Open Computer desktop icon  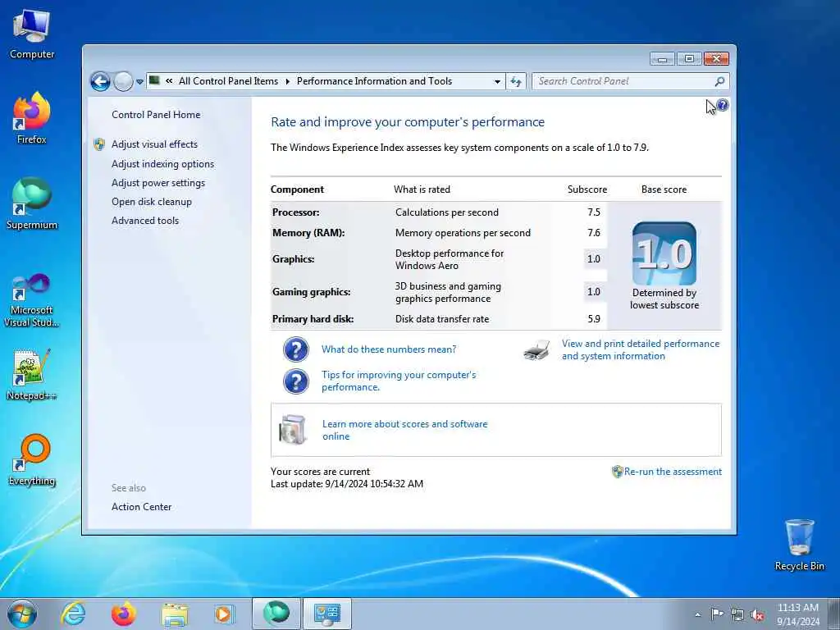tap(32, 34)
